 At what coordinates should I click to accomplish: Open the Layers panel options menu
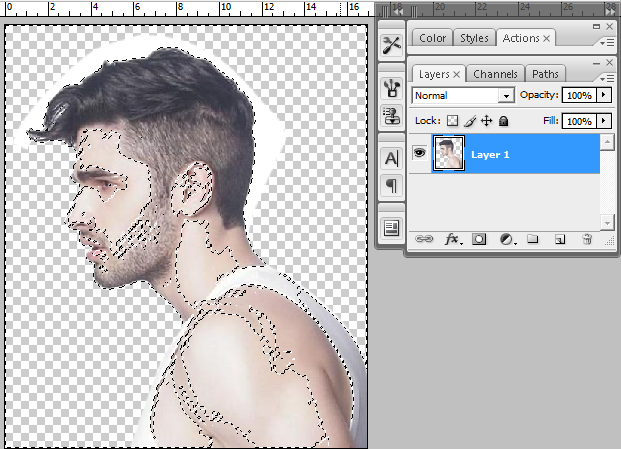point(607,78)
